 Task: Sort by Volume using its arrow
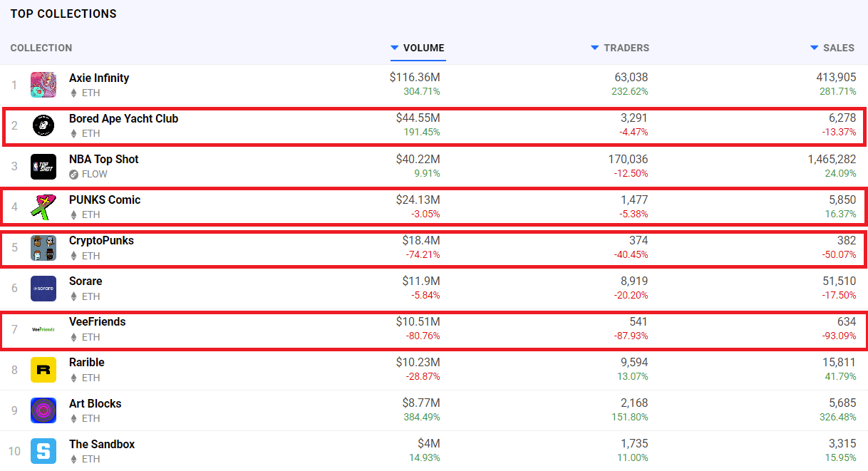395,48
